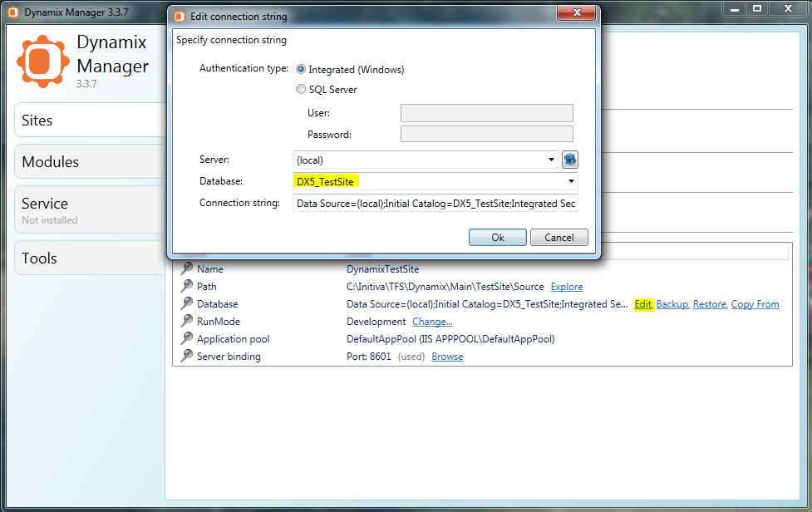Expand the Server dropdown list
The height and width of the screenshot is (512, 812).
tap(552, 160)
